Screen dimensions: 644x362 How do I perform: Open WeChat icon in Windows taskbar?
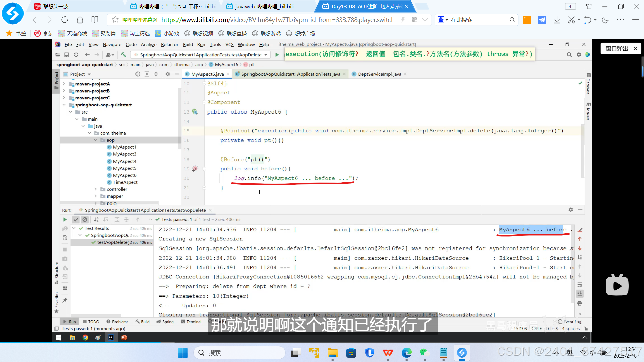pyautogui.click(x=425, y=353)
